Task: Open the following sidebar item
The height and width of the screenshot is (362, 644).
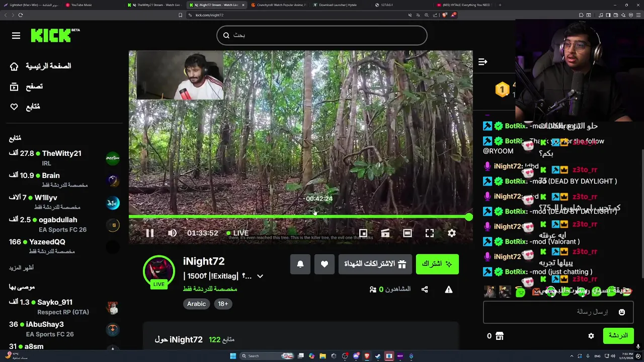Action: tap(25, 107)
